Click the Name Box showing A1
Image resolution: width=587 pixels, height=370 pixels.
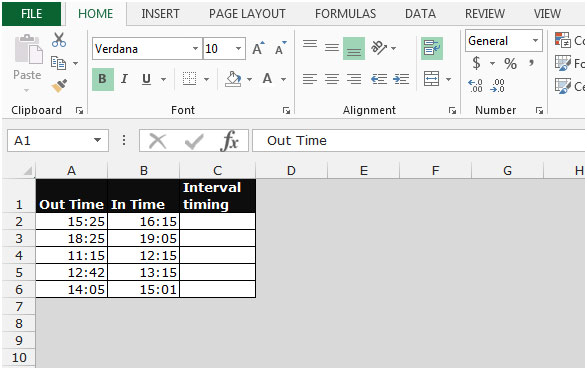[x=58, y=140]
